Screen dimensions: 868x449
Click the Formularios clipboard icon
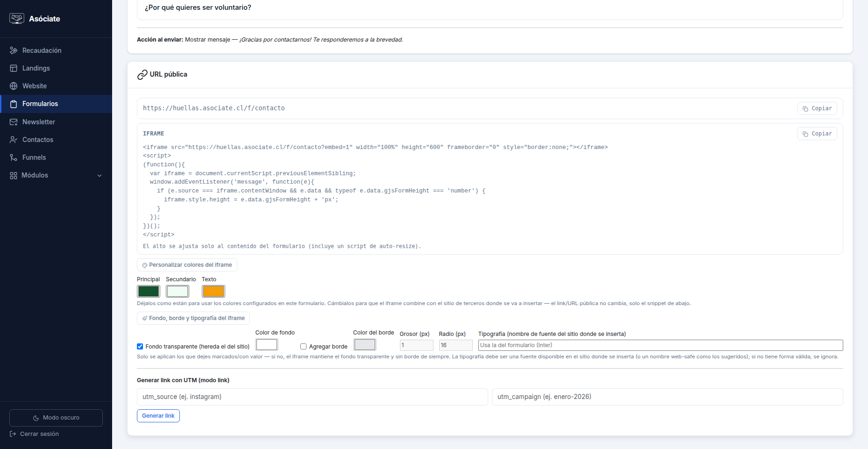point(14,104)
